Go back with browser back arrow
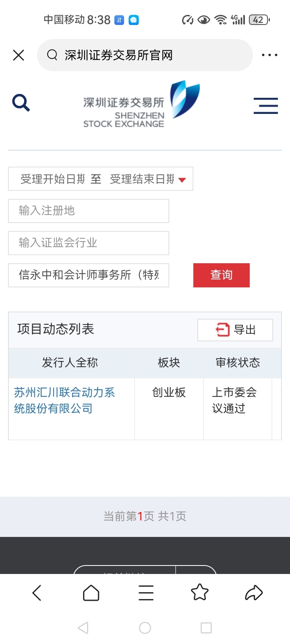 tap(37, 593)
